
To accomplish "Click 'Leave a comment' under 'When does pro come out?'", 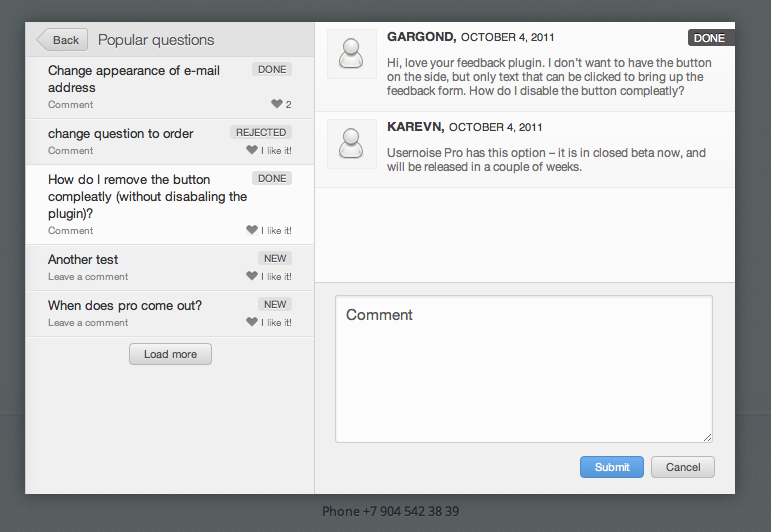I will pyautogui.click(x=88, y=323).
